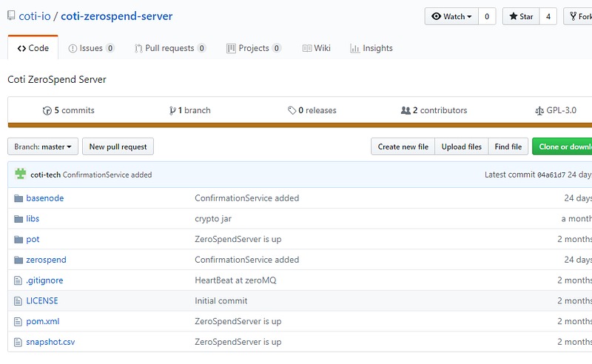Click the language color bar
The image size is (592, 364).
click(x=296, y=125)
